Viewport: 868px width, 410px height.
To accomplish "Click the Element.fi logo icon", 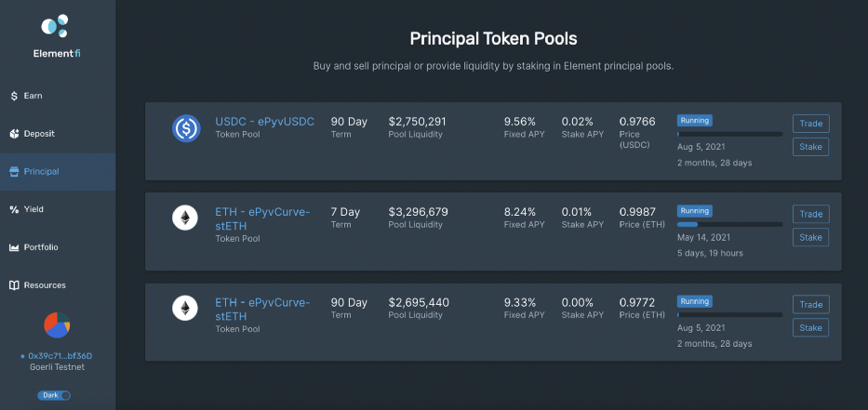I will coord(56,25).
